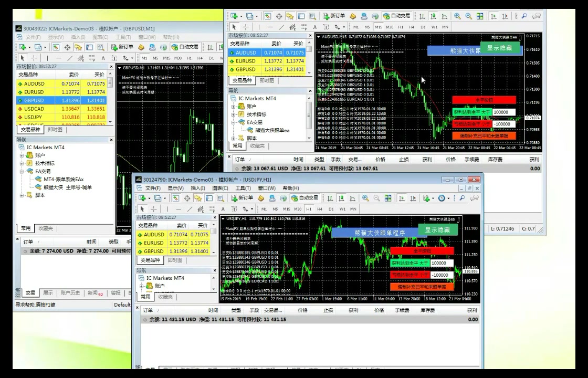Select text label tool in USDJPY window

(x=234, y=209)
